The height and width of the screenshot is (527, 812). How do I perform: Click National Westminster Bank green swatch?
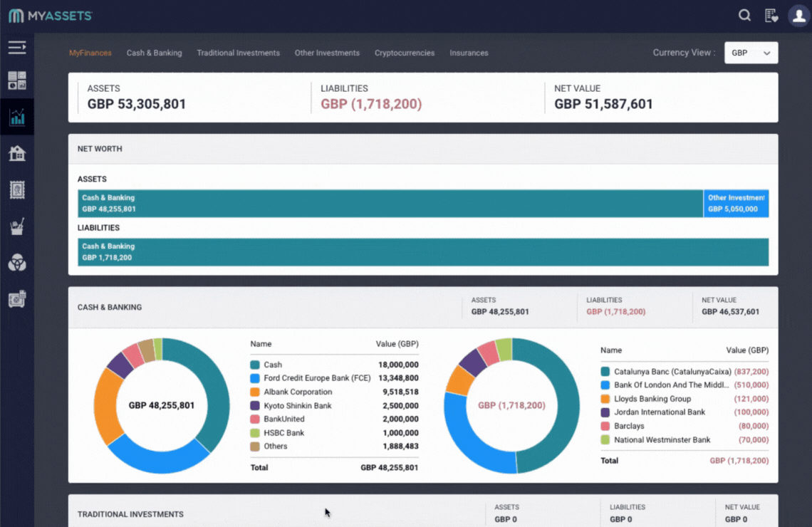point(605,440)
